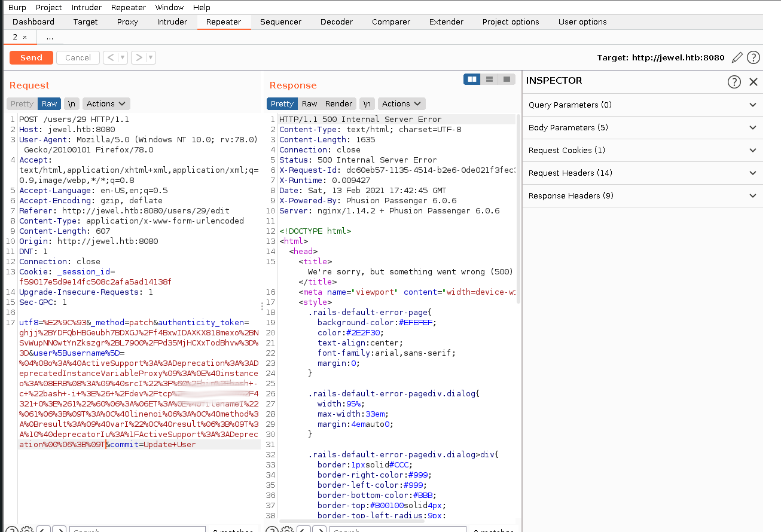This screenshot has height=532, width=781.
Task: Click 'commit=Update+User' in request body
Action: 153,444
